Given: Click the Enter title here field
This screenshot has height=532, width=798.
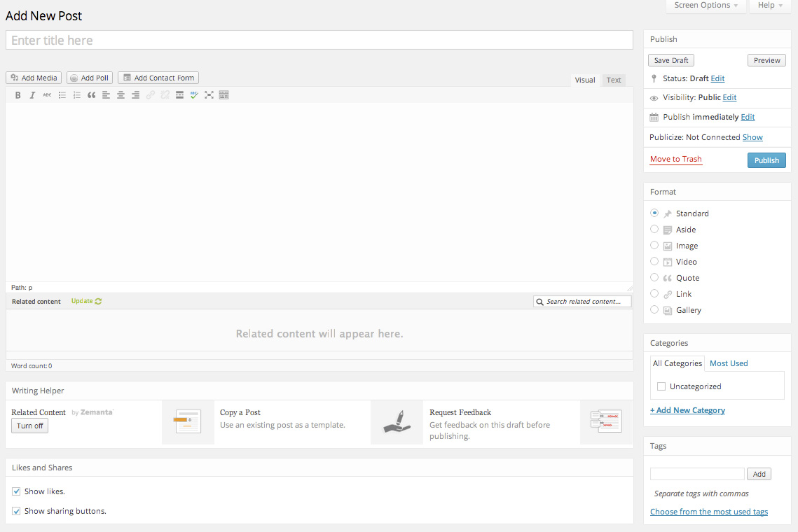Looking at the screenshot, I should (319, 41).
